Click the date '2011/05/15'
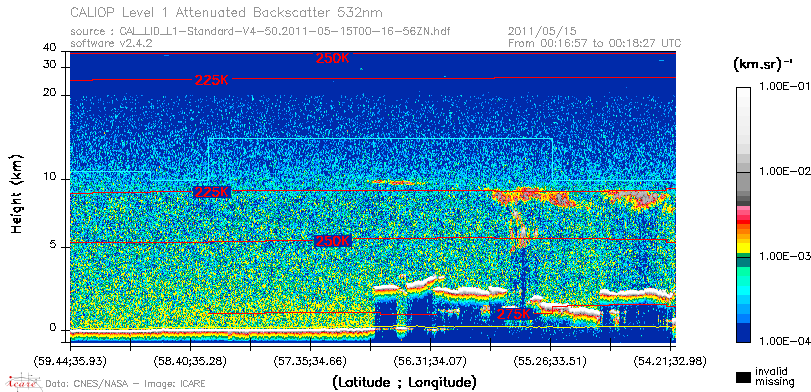 pos(542,32)
